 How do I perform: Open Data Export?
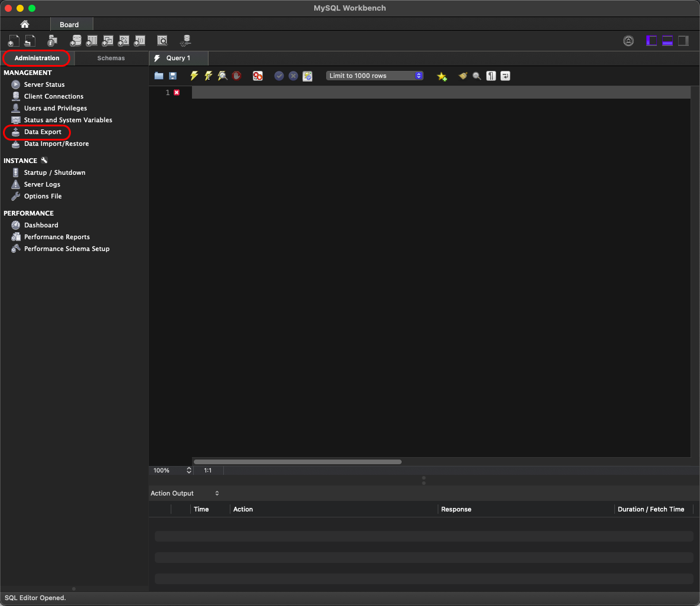[x=43, y=132]
